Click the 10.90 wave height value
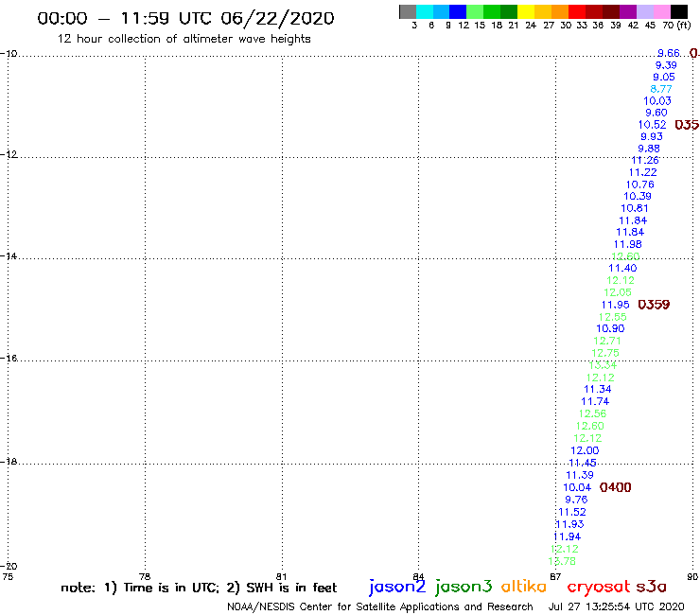The image size is (700, 615). coord(610,328)
